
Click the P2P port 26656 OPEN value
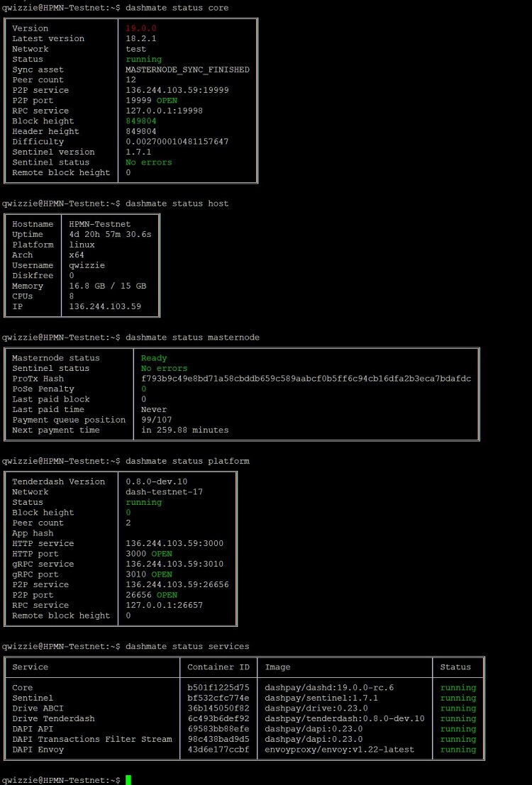point(151,595)
